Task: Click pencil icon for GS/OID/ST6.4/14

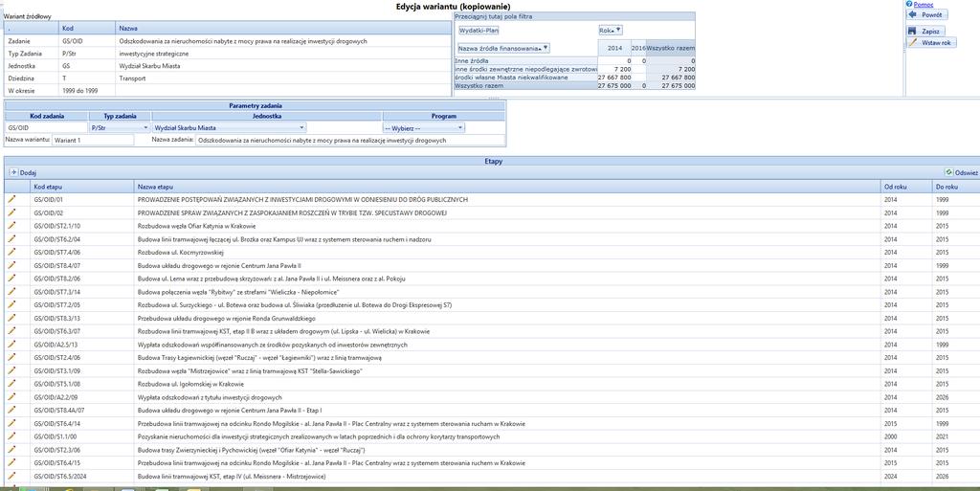Action: (x=11, y=423)
